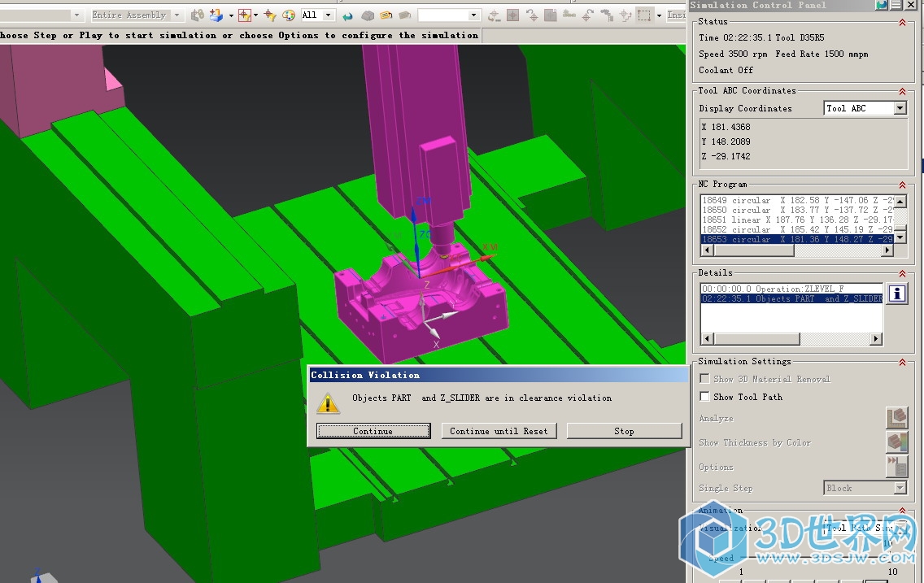Select the 'Operation:ZLEVEL_F' details row
The image size is (924, 583).
pyautogui.click(x=791, y=289)
